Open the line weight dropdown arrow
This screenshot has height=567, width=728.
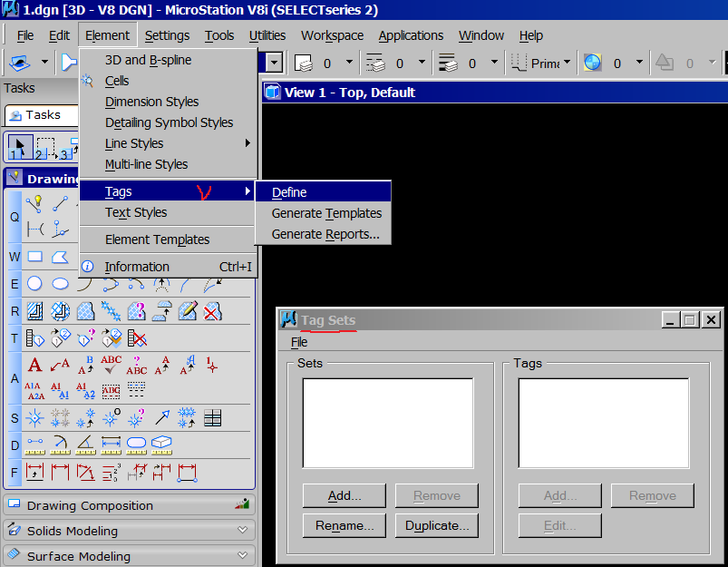494,62
